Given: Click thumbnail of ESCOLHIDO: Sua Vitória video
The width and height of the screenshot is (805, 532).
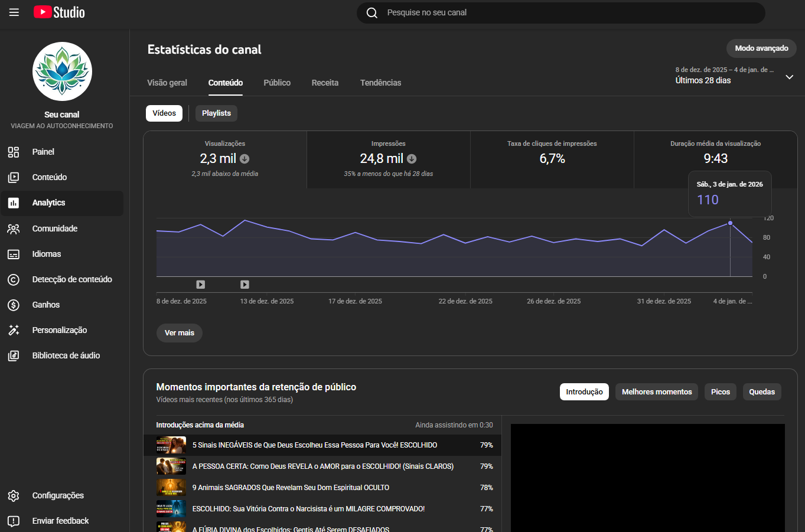Looking at the screenshot, I should 171,509.
